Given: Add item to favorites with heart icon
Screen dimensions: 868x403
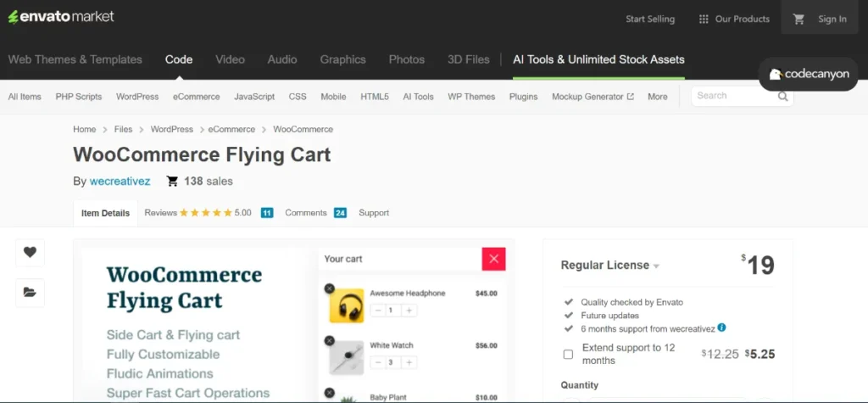Looking at the screenshot, I should coord(30,252).
